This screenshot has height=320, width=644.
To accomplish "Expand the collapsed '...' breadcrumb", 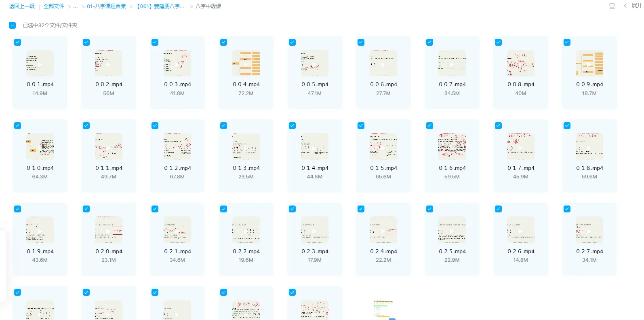I will (76, 6).
